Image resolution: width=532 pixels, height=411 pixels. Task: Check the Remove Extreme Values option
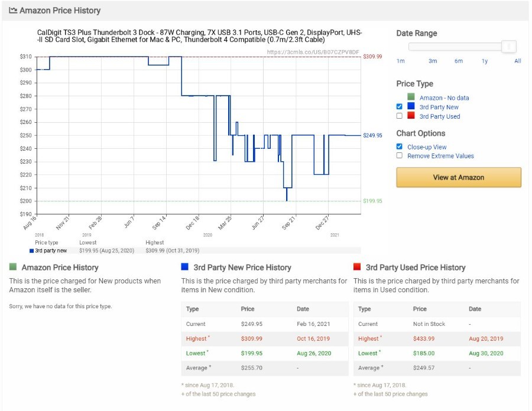point(400,155)
